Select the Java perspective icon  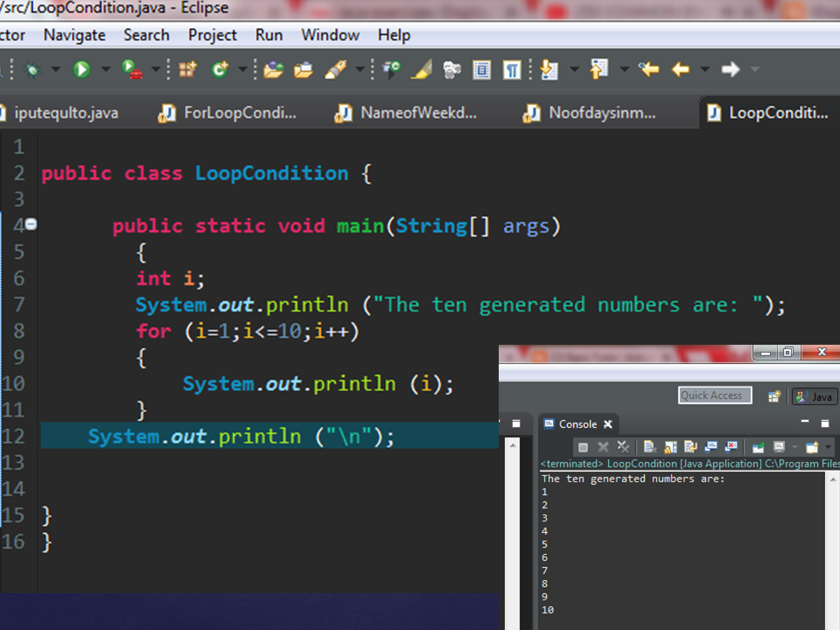coord(814,396)
